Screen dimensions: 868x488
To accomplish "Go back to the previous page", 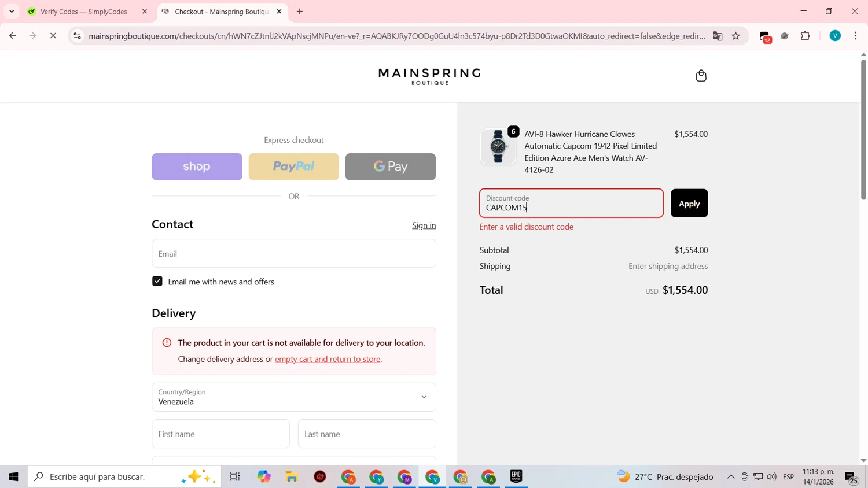I will (12, 36).
